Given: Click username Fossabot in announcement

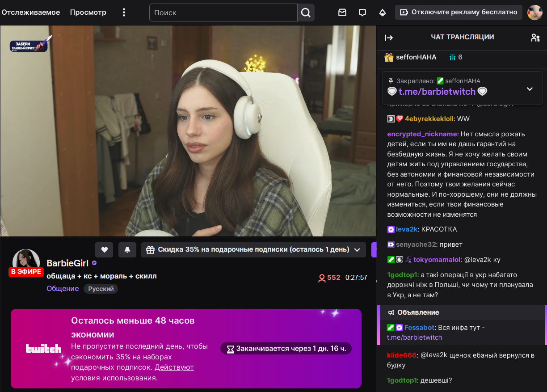Looking at the screenshot, I should pyautogui.click(x=419, y=328).
